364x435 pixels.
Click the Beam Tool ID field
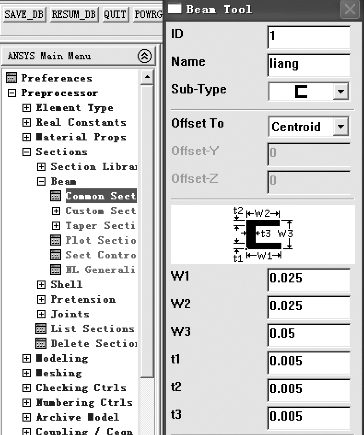(309, 37)
